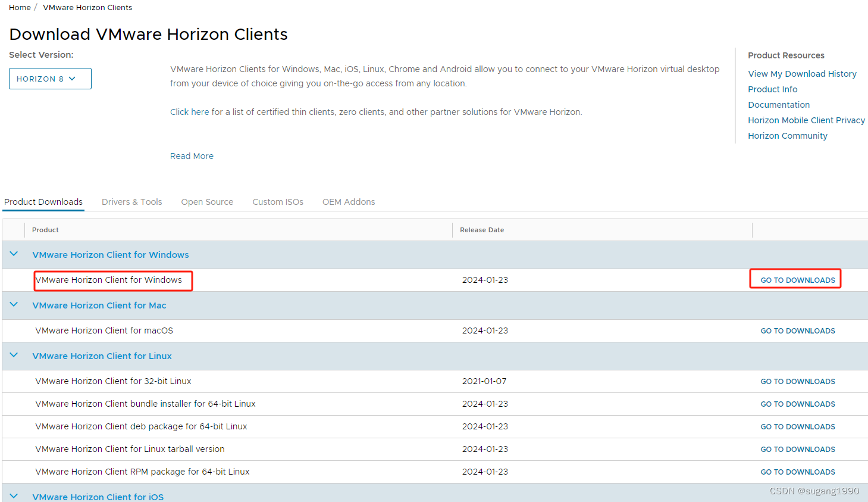
Task: Select the Custom ISOs tab
Action: click(x=278, y=202)
